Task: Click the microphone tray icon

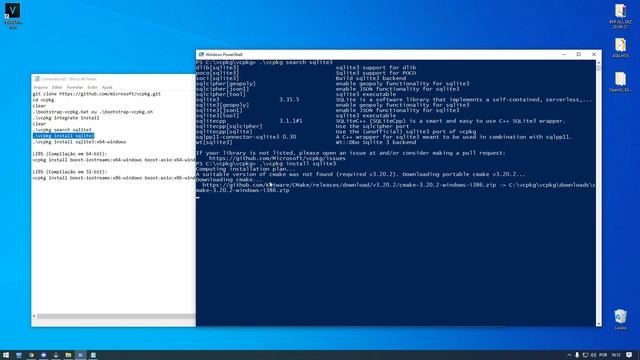Action: point(577,355)
